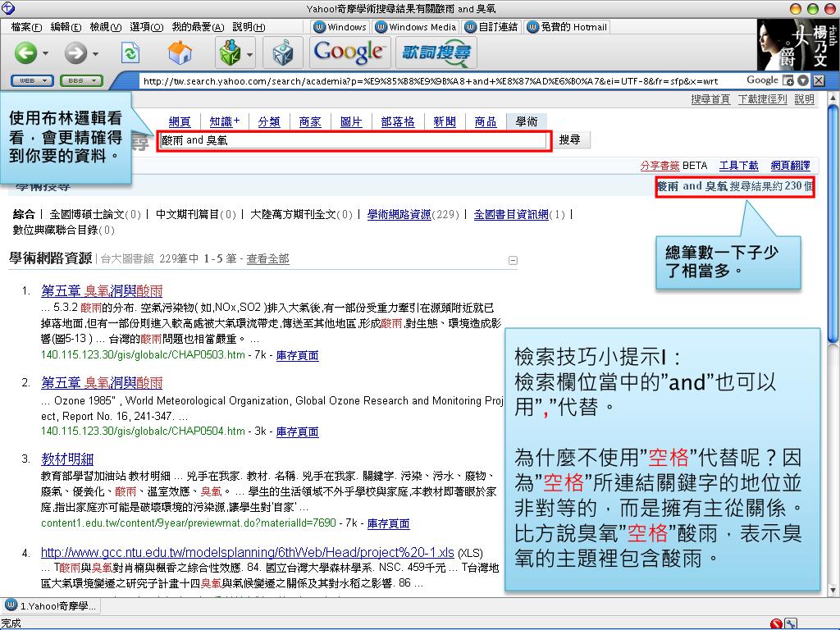Image resolution: width=840 pixels, height=630 pixels.
Task: Click the wrench tool icon in status bar
Action: coord(790,623)
